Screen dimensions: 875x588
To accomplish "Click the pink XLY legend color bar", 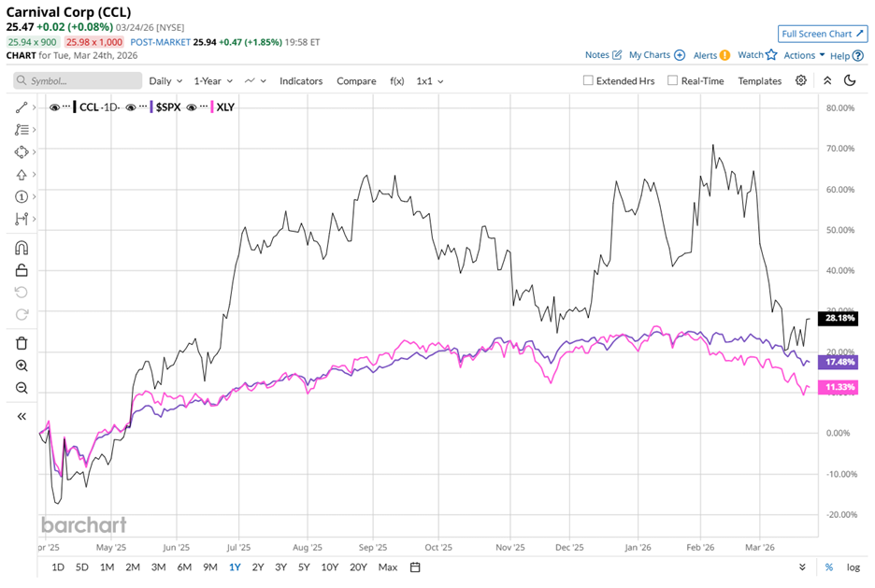I will 211,108.
